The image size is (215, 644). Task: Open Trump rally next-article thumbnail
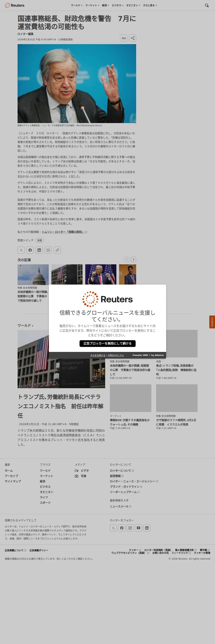101,275
